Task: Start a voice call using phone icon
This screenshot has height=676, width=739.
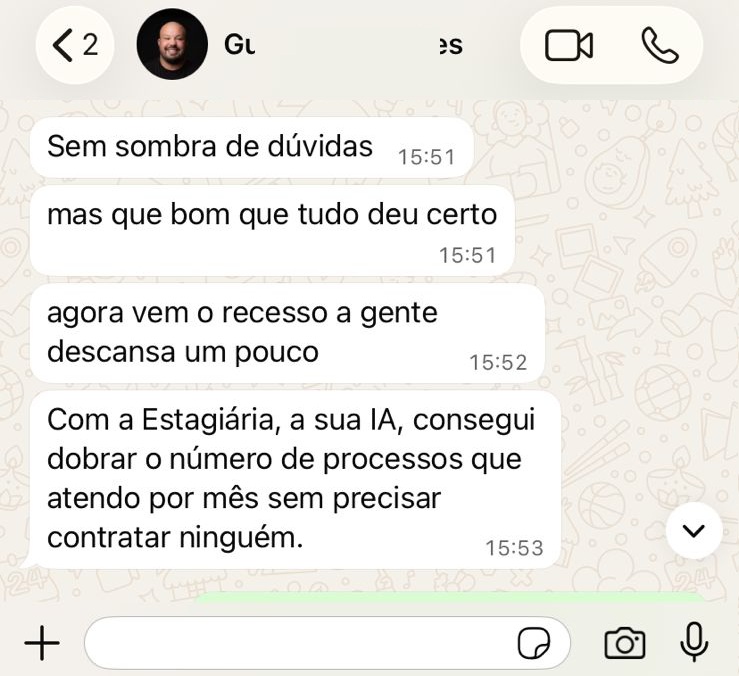Action: [x=660, y=45]
